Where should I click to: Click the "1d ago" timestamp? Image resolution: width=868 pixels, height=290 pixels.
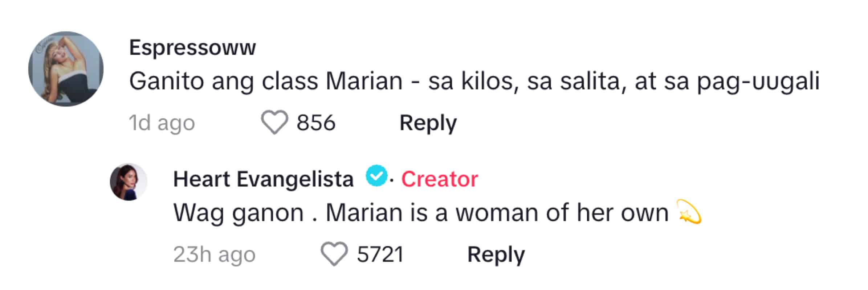coord(162,123)
